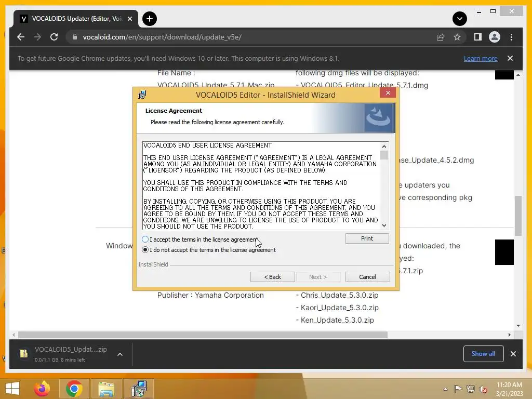Click the horizontal scrollbar thumb
This screenshot has width=532, height=399.
(203, 335)
